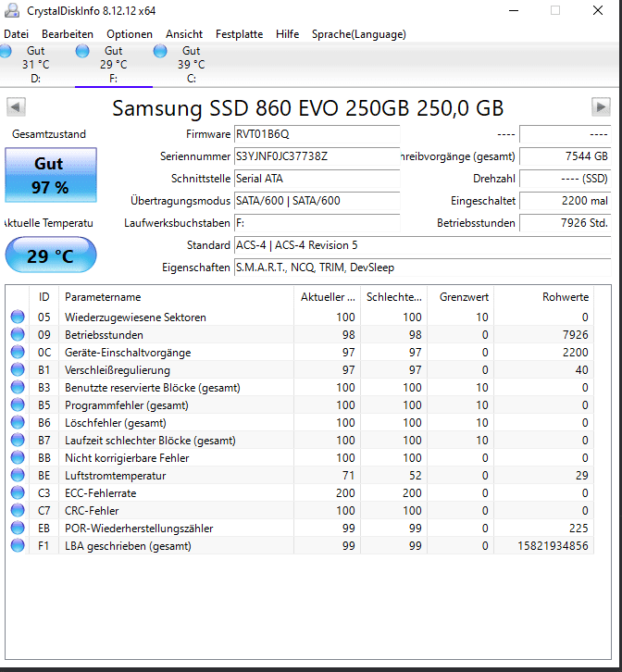This screenshot has height=672, width=622.
Task: Click status orb for ECC-Fehlerrate row
Action: point(18,492)
